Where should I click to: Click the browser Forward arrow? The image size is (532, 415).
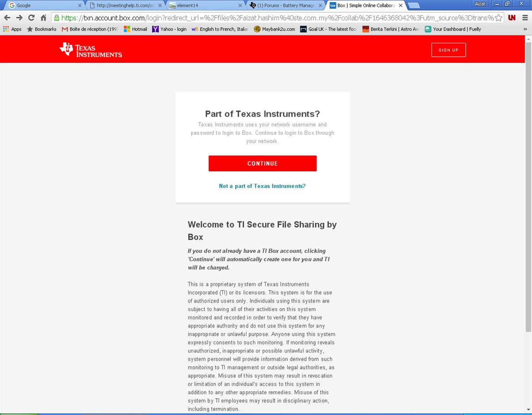coord(19,18)
